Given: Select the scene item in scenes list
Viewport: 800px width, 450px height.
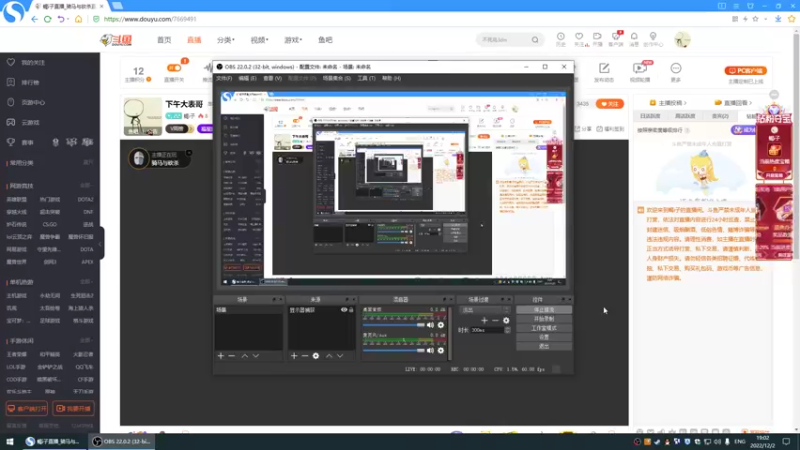Looking at the screenshot, I should 248,310.
